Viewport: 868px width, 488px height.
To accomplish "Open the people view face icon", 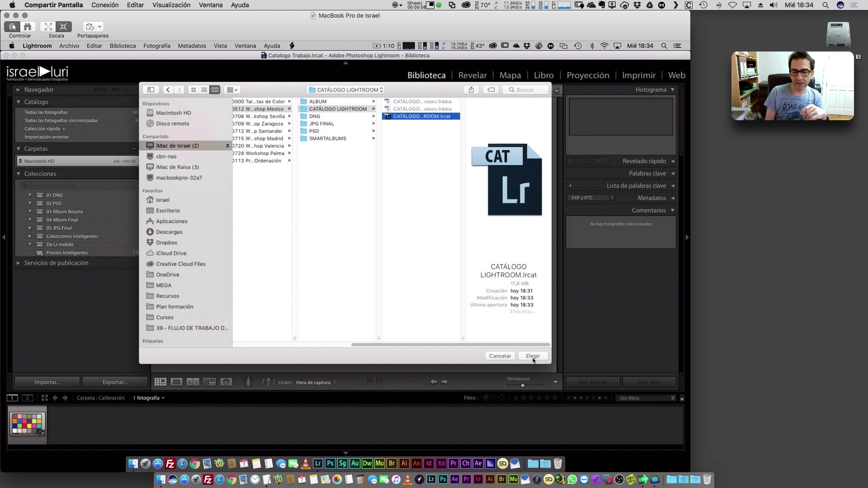I will pos(226,382).
